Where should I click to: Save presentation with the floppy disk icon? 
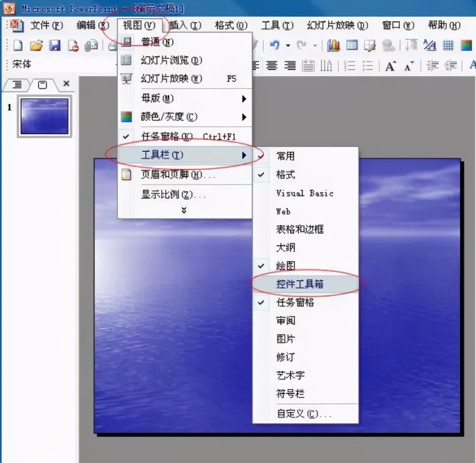point(55,45)
